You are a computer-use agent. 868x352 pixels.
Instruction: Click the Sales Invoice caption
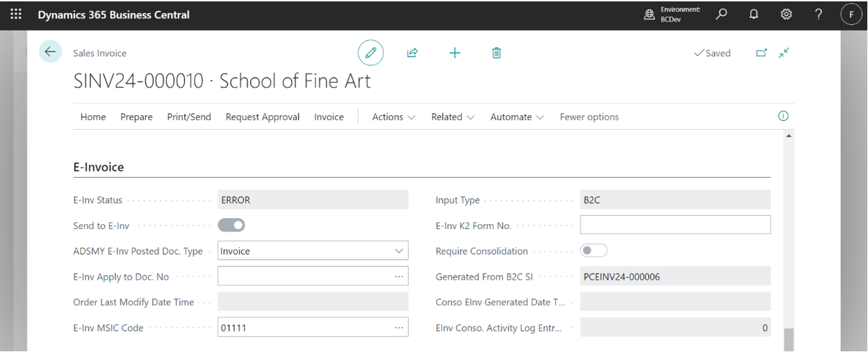tap(100, 53)
